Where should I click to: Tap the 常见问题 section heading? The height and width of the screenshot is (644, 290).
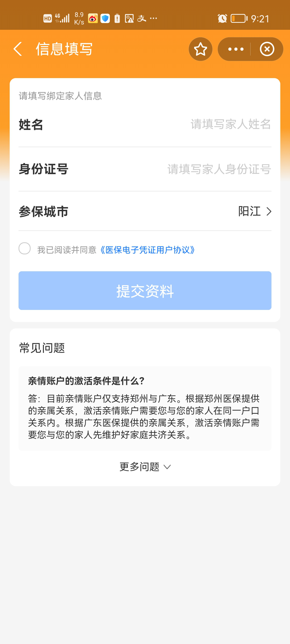(x=42, y=348)
